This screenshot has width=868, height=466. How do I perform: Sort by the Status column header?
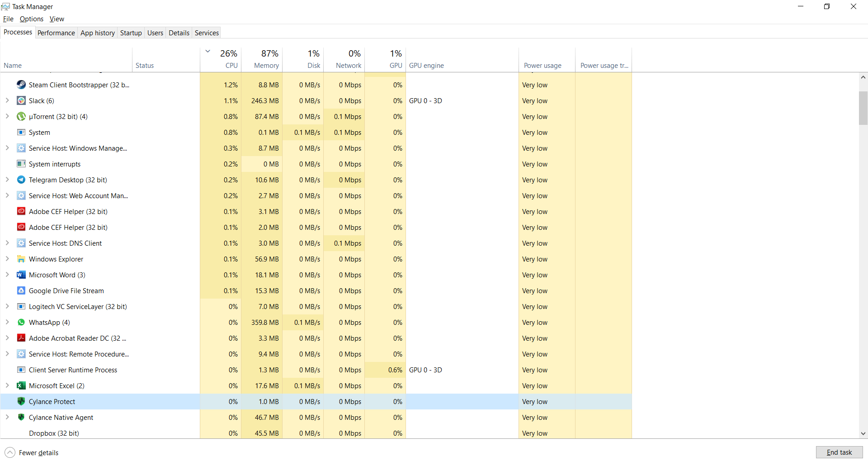point(166,59)
